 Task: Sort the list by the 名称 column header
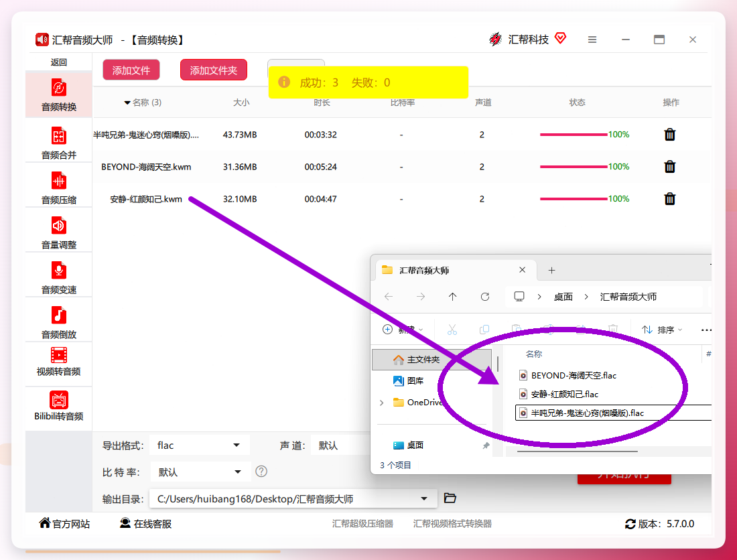[533, 354]
